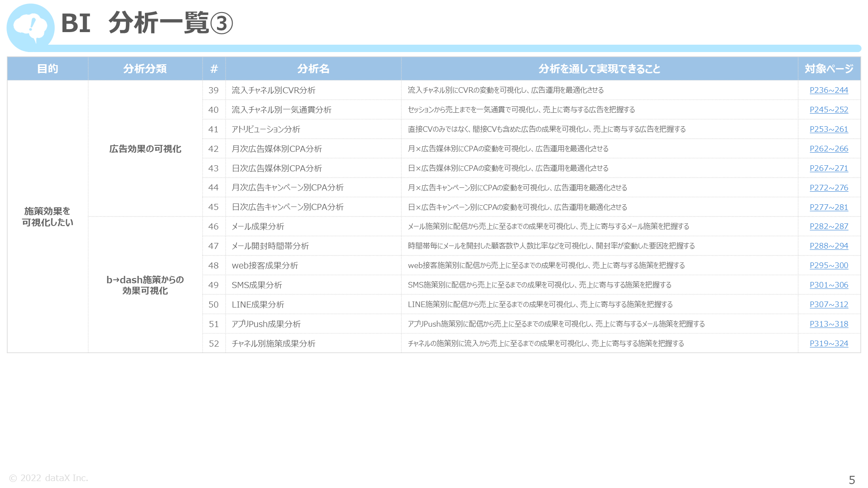Screen dimensions: 868x488
Task: Select 流入チャネル別CVR分析 analysis name
Action: pyautogui.click(x=273, y=90)
